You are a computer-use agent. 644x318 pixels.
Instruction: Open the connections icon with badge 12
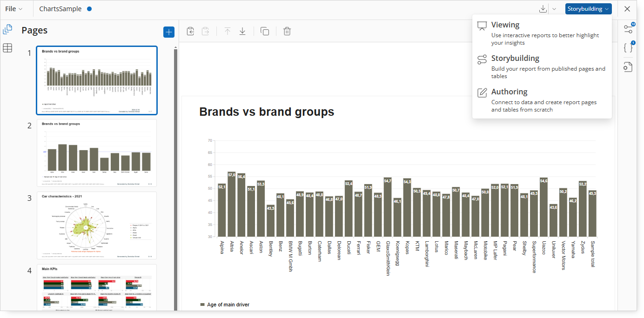click(628, 28)
